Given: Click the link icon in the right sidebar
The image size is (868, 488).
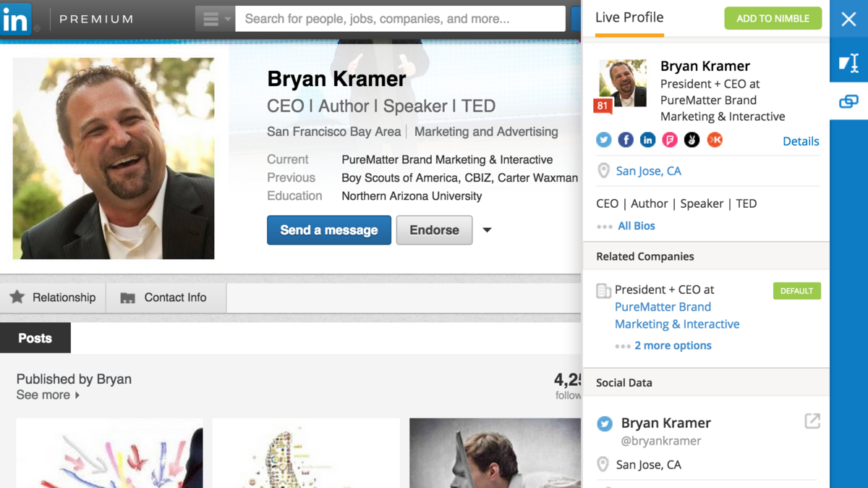Looking at the screenshot, I should (848, 101).
